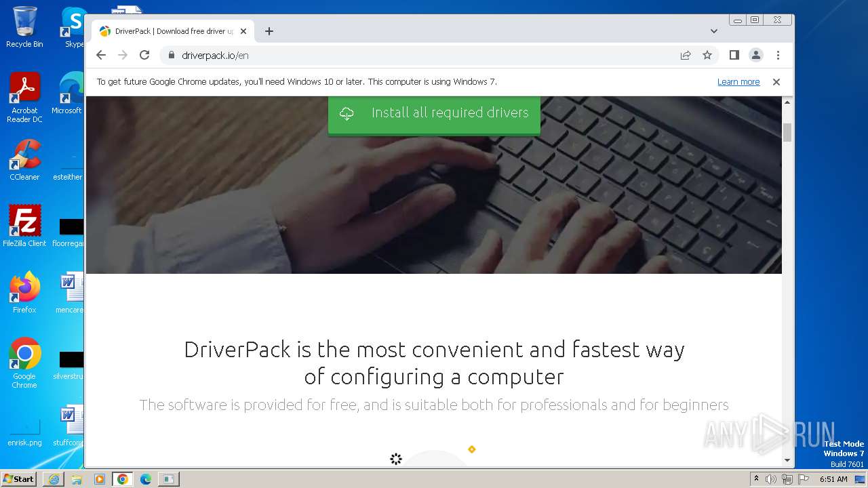Share this page icon in address bar
The image size is (868, 488).
[686, 55]
